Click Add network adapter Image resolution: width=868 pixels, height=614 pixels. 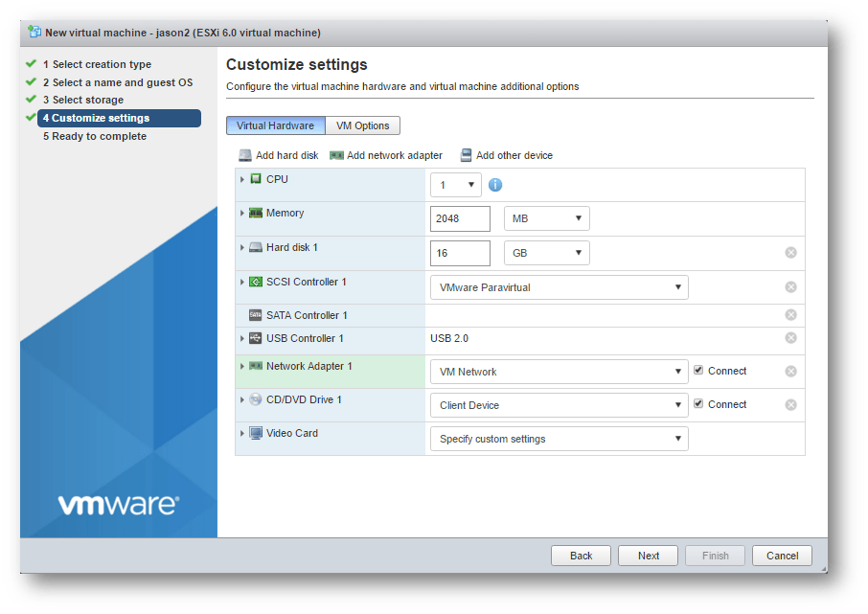coord(386,155)
